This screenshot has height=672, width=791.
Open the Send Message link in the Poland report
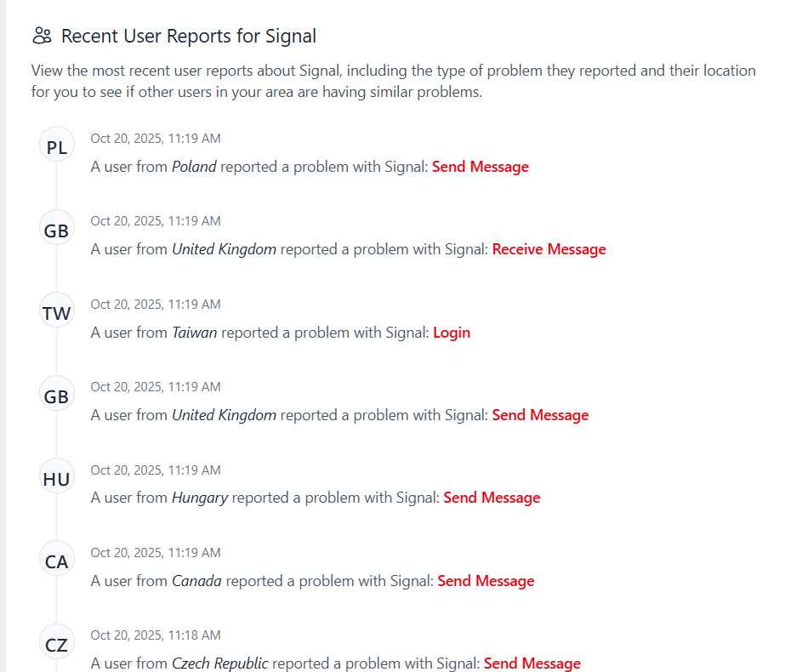click(x=480, y=167)
